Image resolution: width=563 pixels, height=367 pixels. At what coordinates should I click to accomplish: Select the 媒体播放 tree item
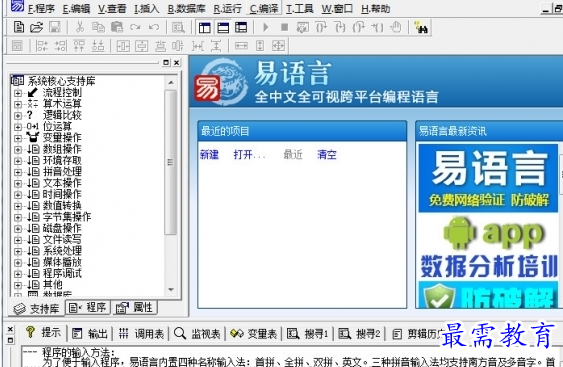coord(62,262)
